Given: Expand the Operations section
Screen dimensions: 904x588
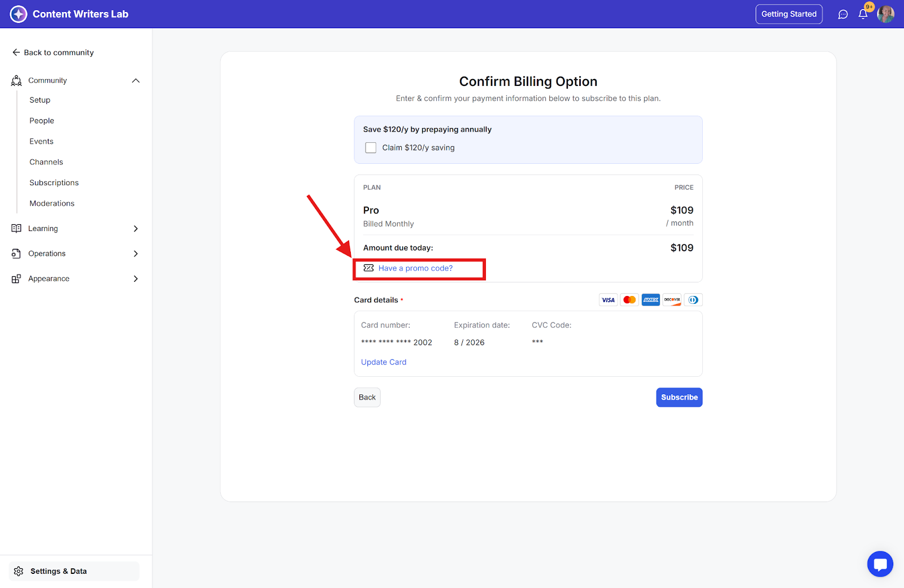Looking at the screenshot, I should click(136, 254).
